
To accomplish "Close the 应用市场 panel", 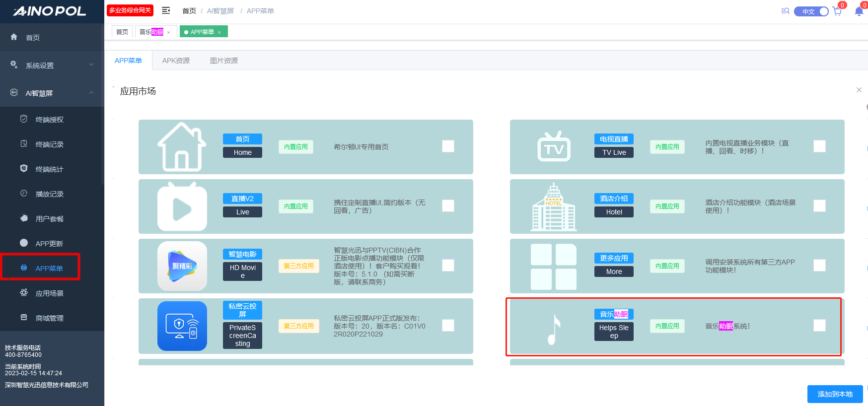I will [859, 90].
